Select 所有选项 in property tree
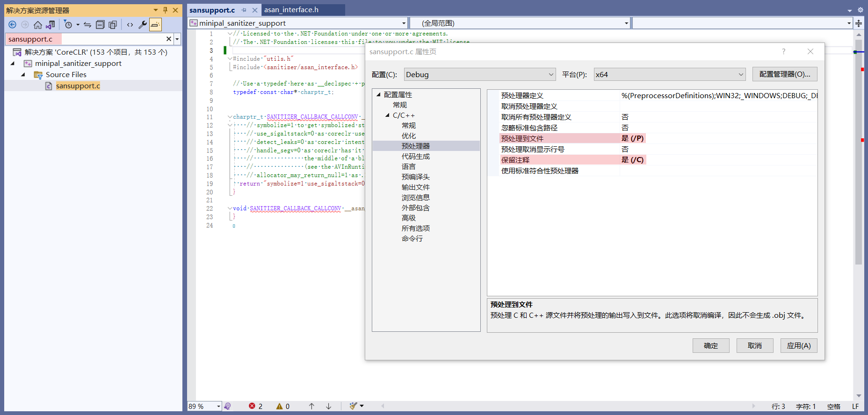Viewport: 868px width, 415px height. point(416,228)
